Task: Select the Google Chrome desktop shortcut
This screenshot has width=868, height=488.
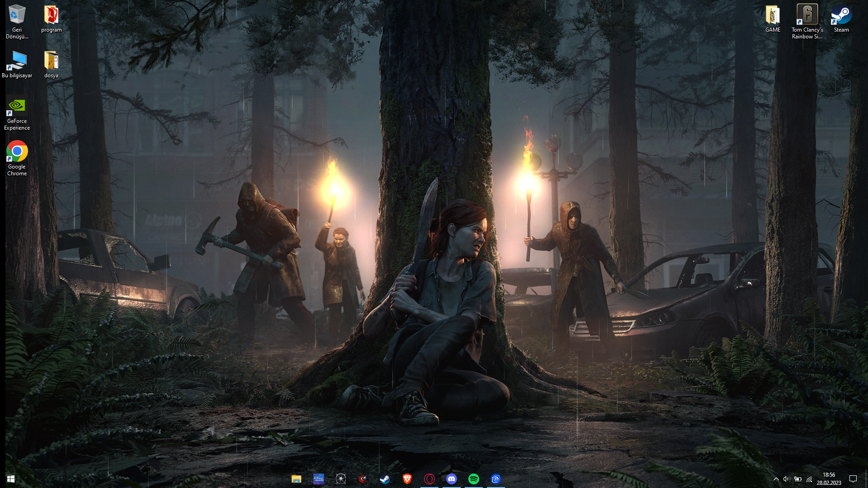Action: tap(17, 158)
